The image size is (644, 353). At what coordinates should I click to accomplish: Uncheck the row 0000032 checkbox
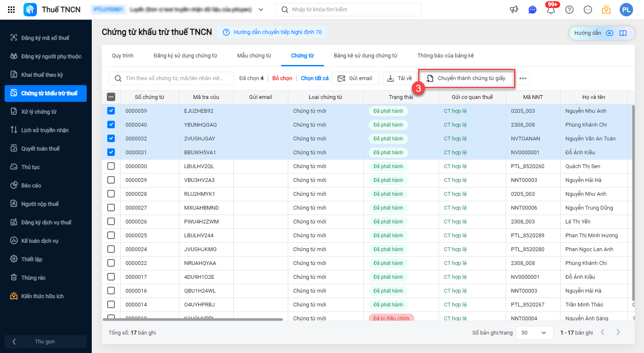(x=111, y=138)
